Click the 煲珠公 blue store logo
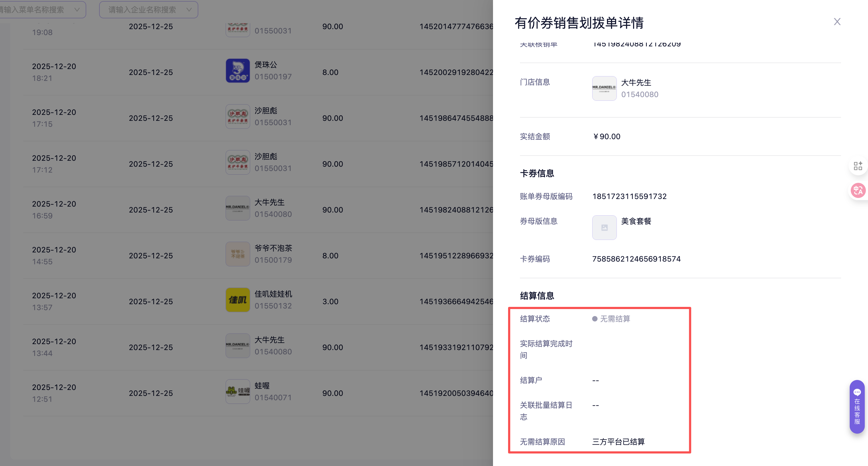 click(x=238, y=71)
